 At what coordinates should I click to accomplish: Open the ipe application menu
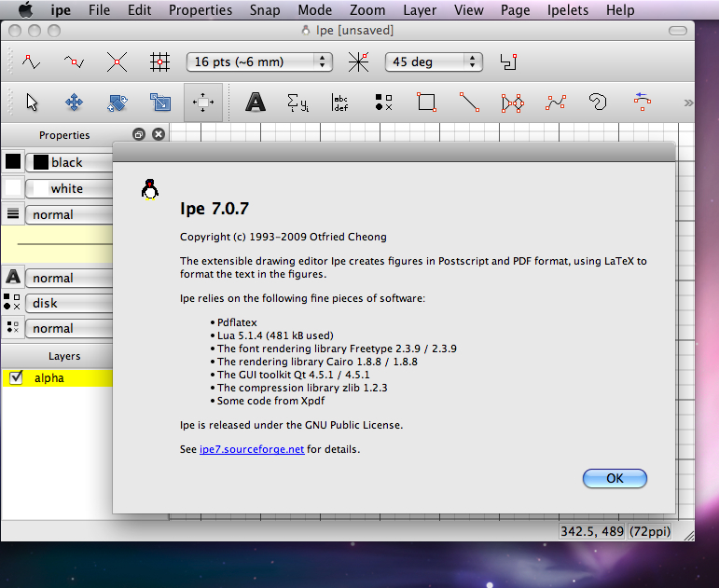click(x=61, y=10)
